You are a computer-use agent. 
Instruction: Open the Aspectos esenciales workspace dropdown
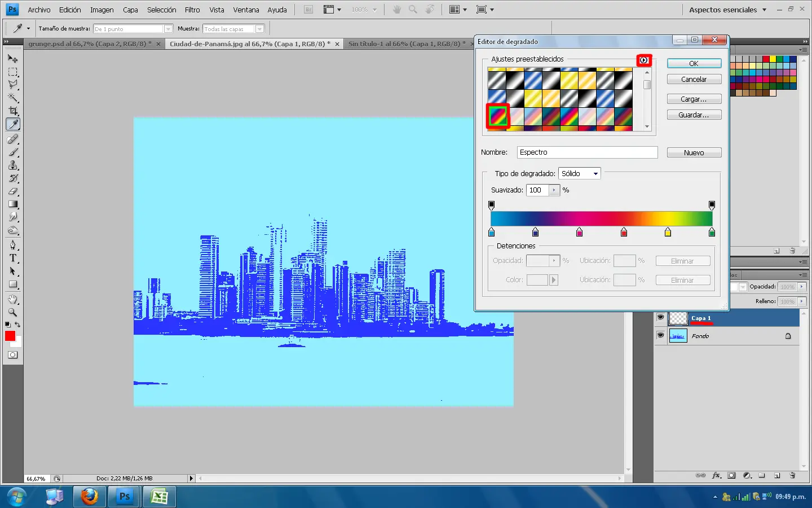[727, 10]
